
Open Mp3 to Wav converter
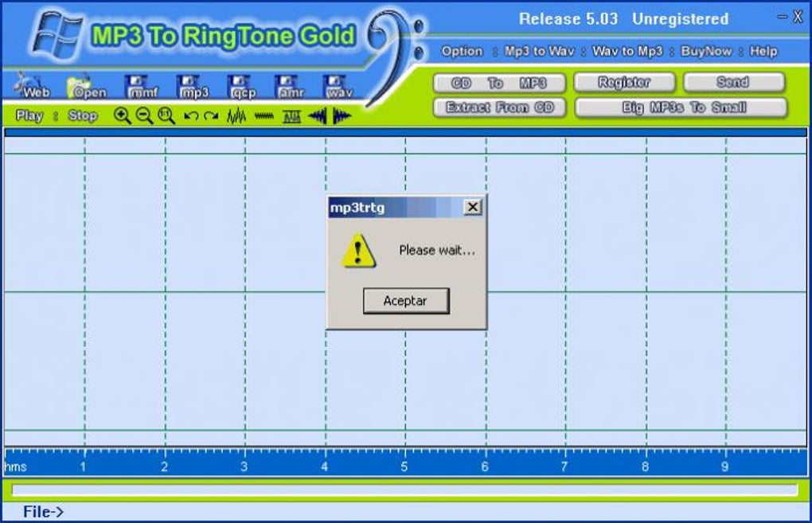[x=540, y=51]
